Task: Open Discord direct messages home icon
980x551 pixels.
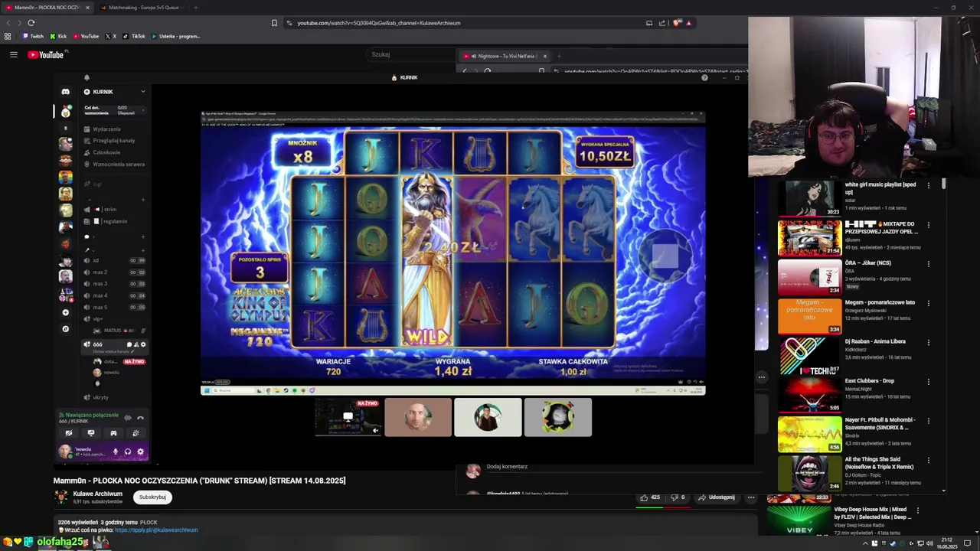Action: [66, 92]
